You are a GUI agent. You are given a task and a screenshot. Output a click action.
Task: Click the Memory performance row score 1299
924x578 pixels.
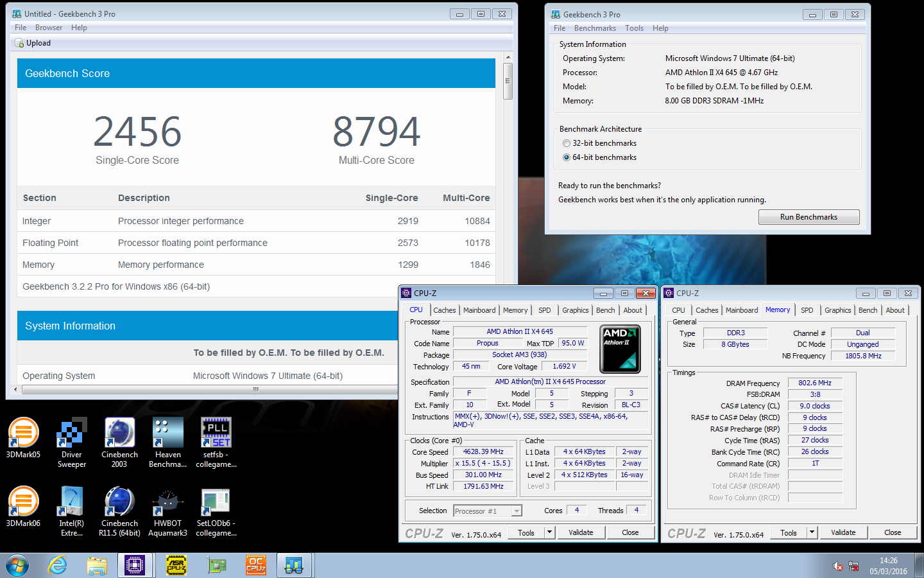408,265
